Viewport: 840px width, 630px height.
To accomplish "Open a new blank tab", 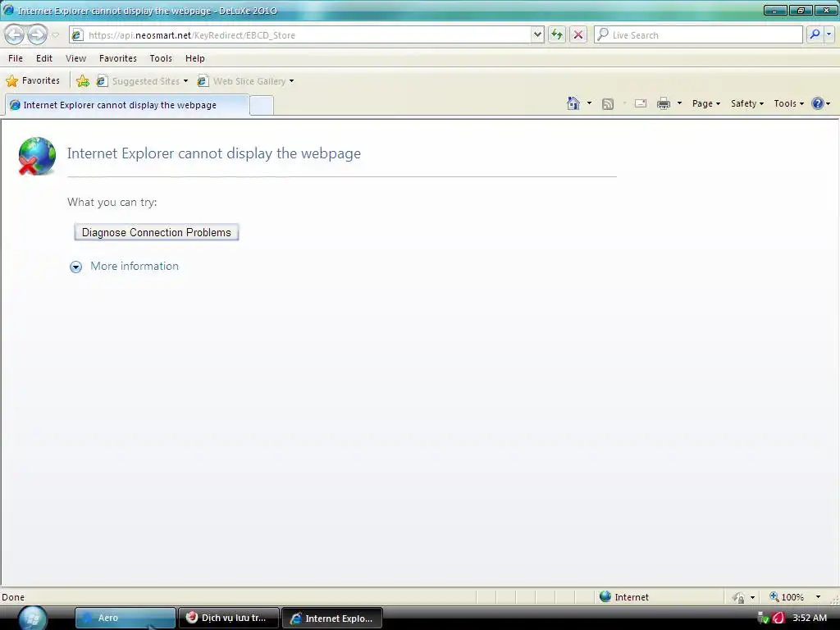I will [x=262, y=106].
